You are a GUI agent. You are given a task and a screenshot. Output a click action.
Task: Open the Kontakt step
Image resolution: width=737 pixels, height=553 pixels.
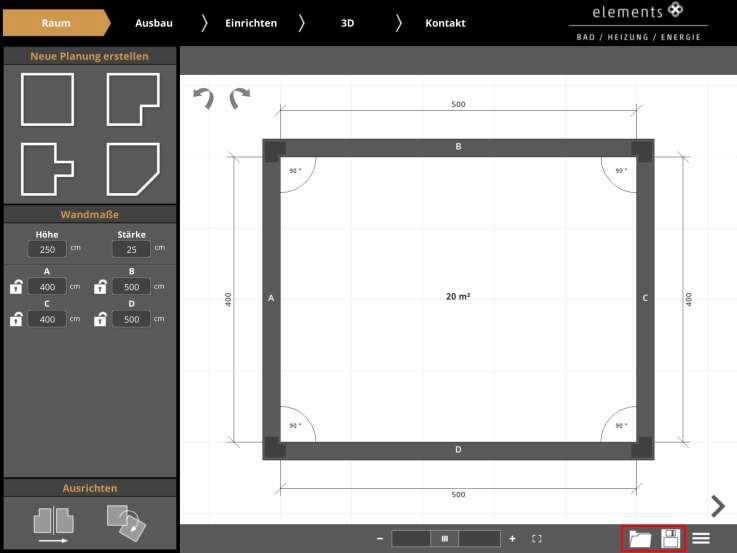[445, 23]
